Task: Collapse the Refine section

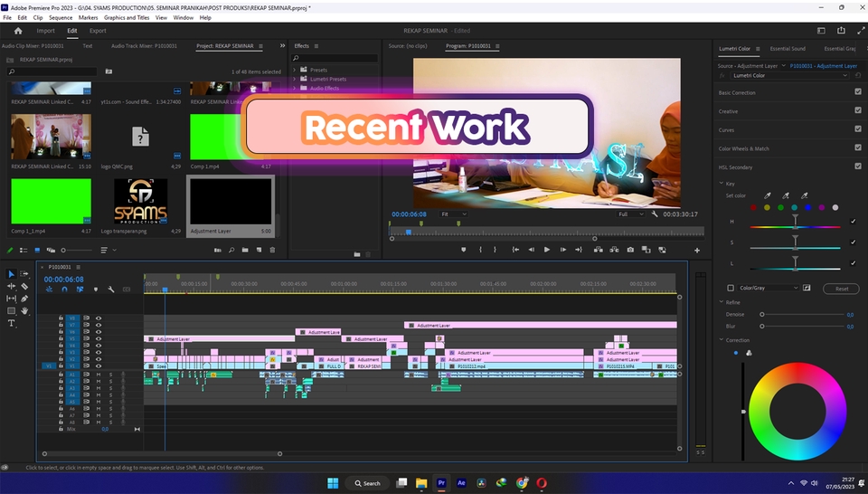Action: click(722, 302)
